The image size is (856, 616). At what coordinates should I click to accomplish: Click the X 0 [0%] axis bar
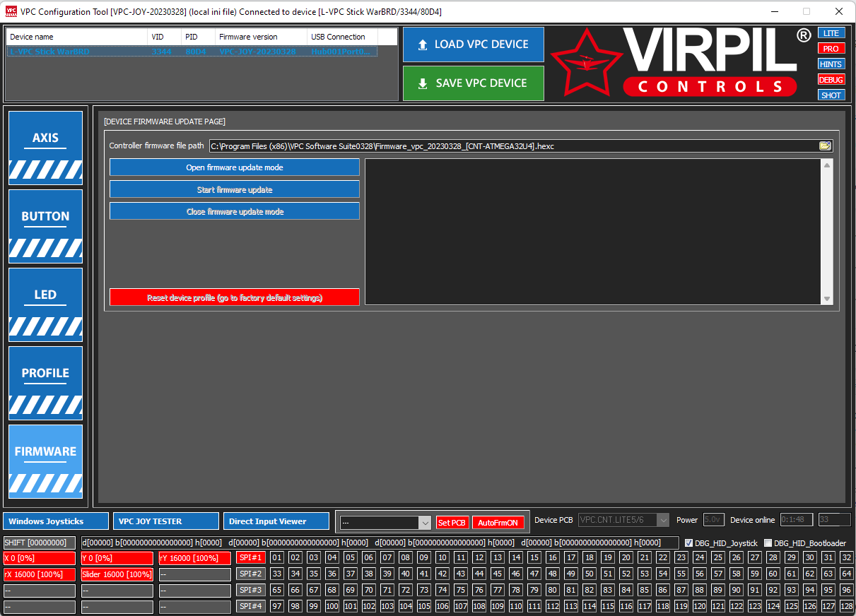40,558
